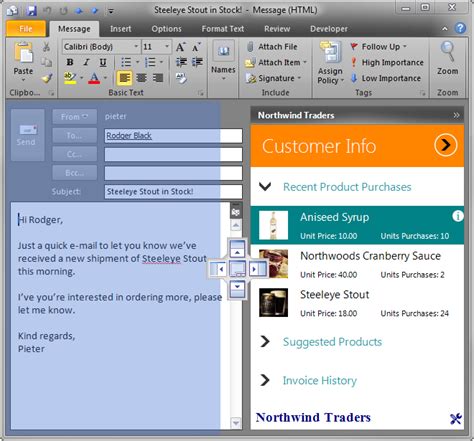Switch to the Format Text tab

click(x=223, y=29)
